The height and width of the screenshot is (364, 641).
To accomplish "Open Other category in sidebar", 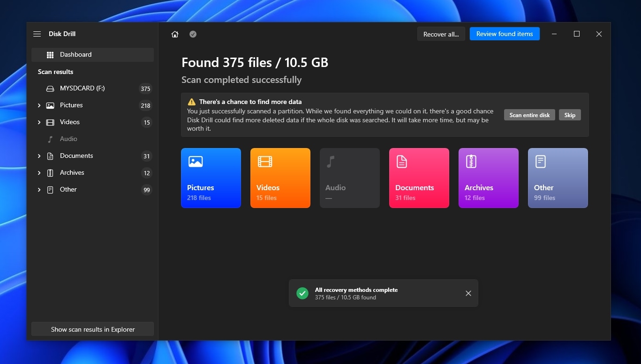I will [92, 190].
